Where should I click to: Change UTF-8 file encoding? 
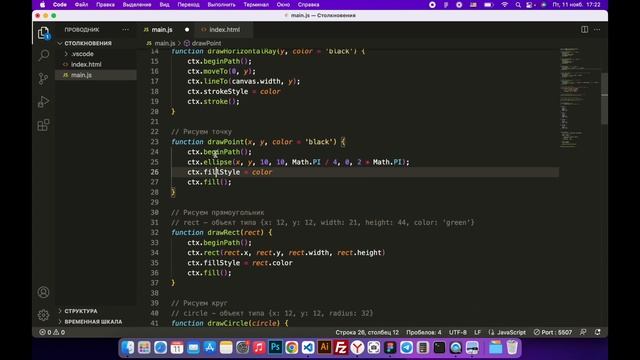tap(458, 332)
